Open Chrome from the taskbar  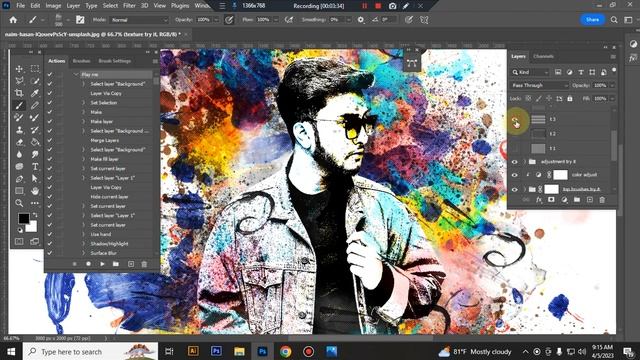coord(285,351)
